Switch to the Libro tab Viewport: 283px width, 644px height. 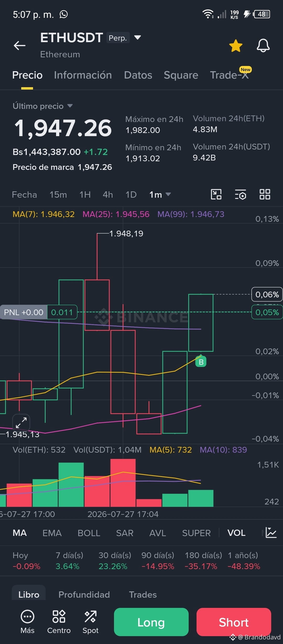pos(29,595)
